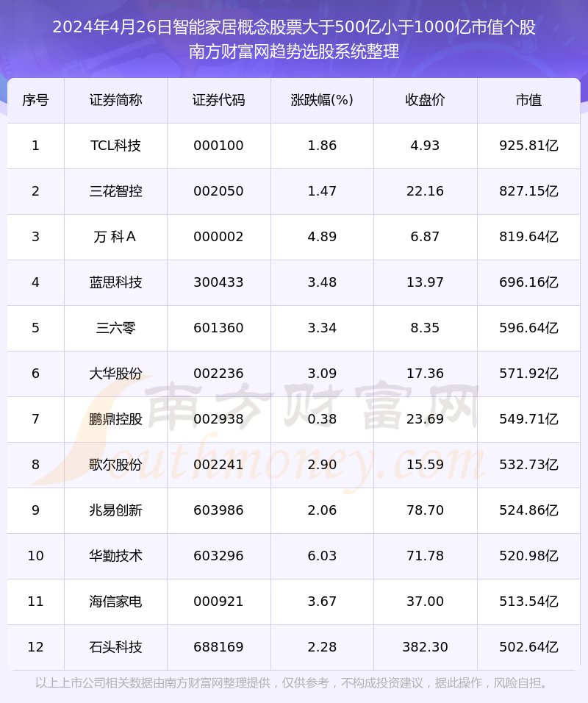588x703 pixels.
Task: Click 华勤技术 change value 6.03
Action: tap(322, 556)
